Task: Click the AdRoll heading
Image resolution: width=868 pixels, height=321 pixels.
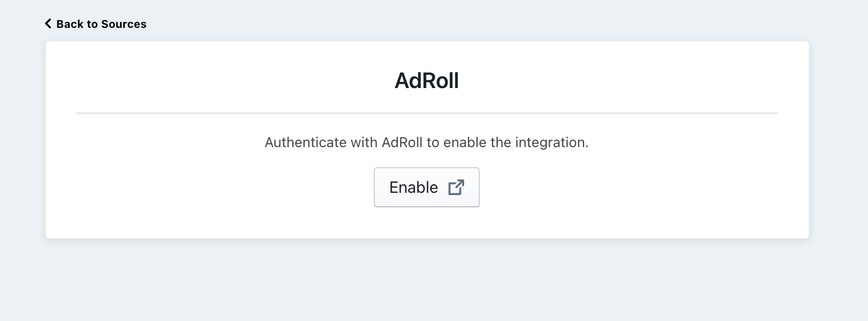Action: coord(427,81)
